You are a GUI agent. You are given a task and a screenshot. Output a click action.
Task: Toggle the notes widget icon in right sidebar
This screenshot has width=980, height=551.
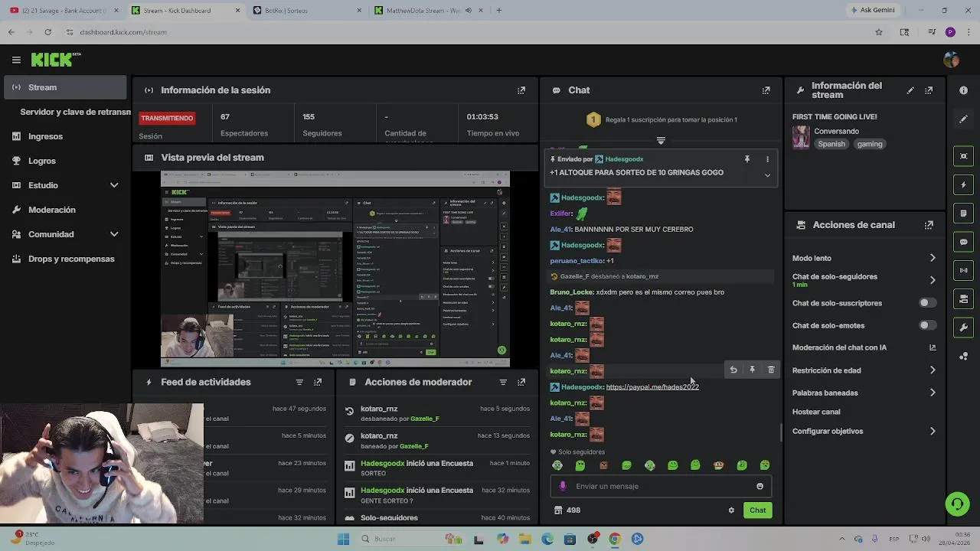tap(963, 214)
